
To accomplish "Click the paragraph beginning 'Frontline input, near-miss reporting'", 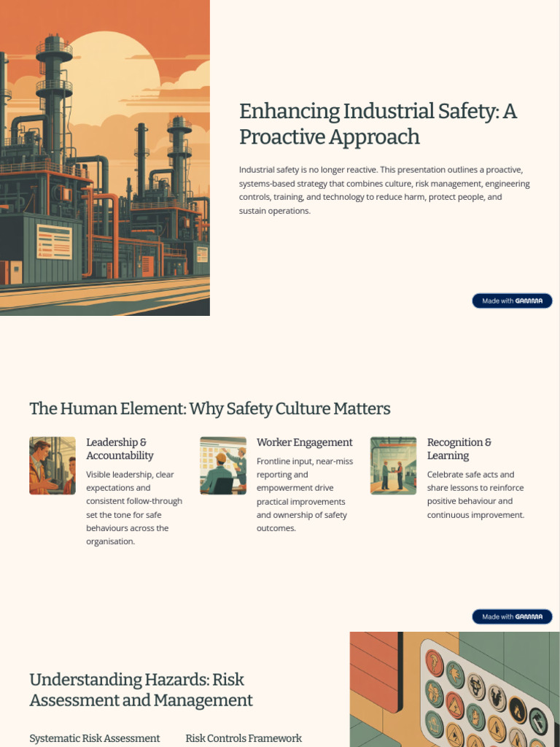I will 305,495.
